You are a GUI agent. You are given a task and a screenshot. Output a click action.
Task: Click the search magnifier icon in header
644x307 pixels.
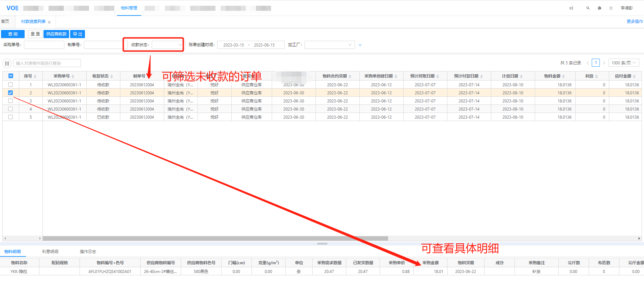coord(588,8)
